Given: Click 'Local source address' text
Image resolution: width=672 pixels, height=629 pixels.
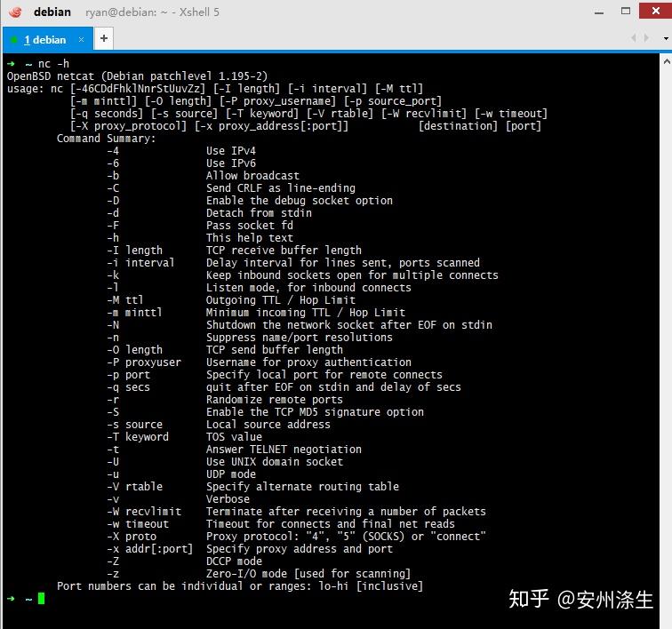Looking at the screenshot, I should pyautogui.click(x=268, y=424).
